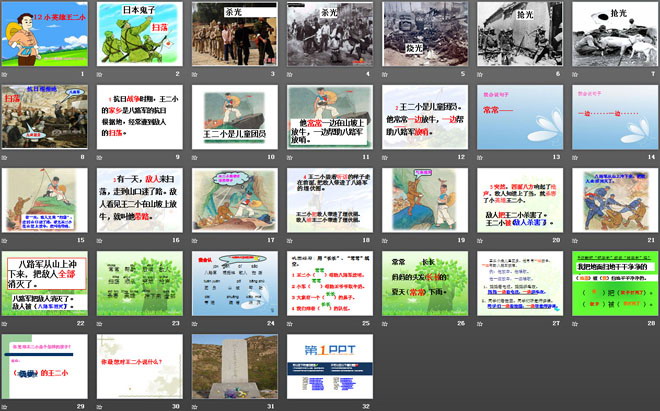Select slide 5 labeled 烧光
This screenshot has height=411, width=660.
click(x=425, y=34)
